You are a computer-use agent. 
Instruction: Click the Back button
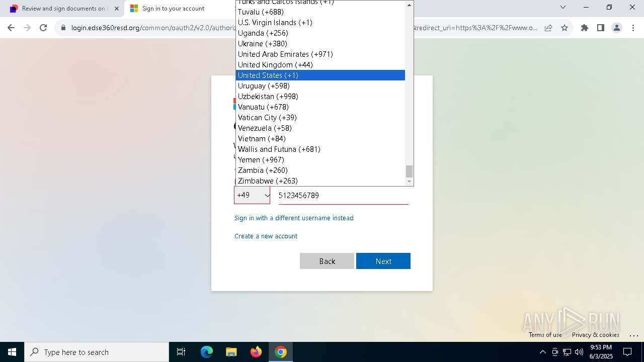(327, 261)
